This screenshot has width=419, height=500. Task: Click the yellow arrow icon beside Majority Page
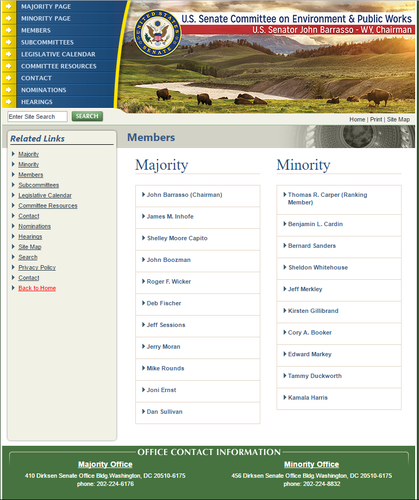click(9, 6)
